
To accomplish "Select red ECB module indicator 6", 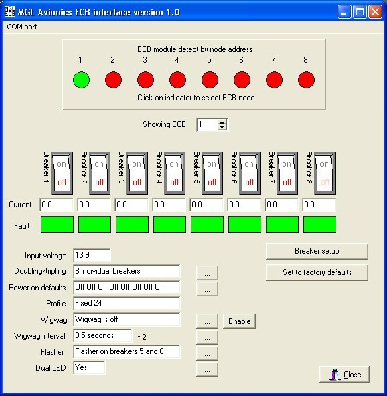I will 242,80.
